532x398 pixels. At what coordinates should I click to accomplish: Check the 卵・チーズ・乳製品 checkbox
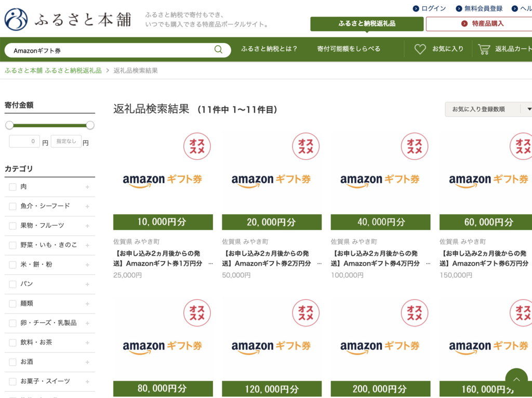click(x=12, y=323)
